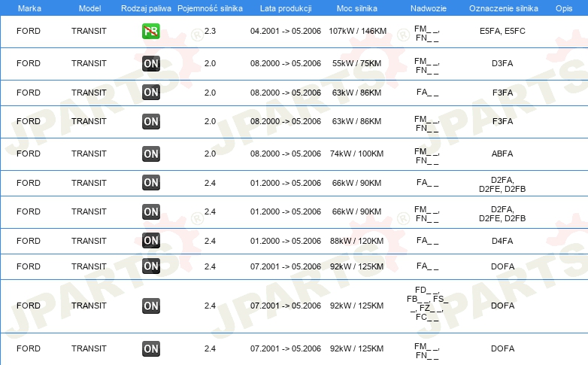The image size is (588, 365).
Task: Click the Pojemność silnika column header
Action: point(210,8)
